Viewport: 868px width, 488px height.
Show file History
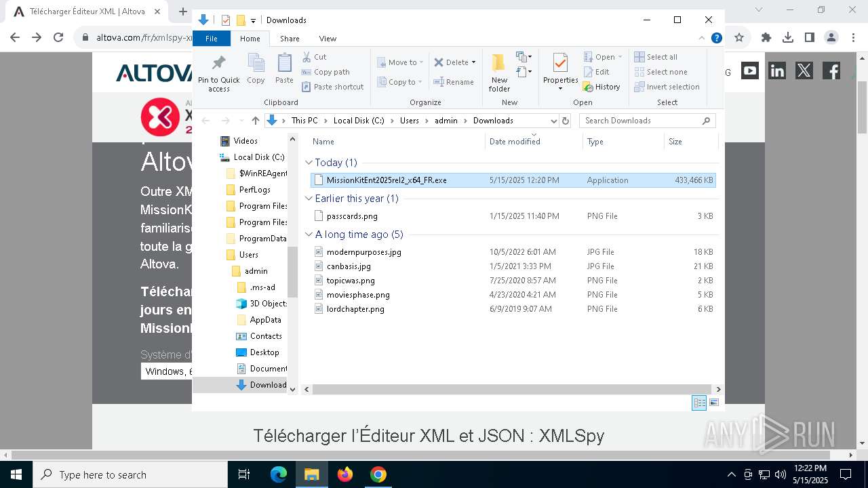click(601, 87)
